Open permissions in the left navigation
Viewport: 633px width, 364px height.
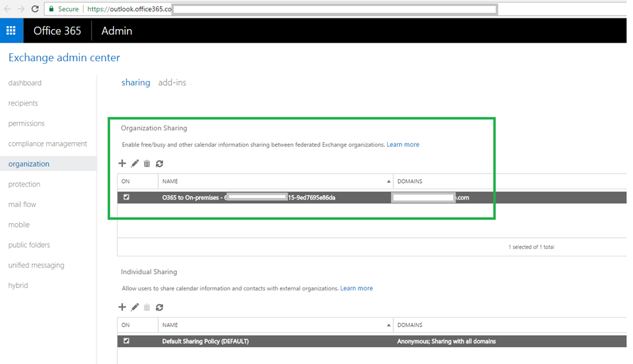[27, 123]
